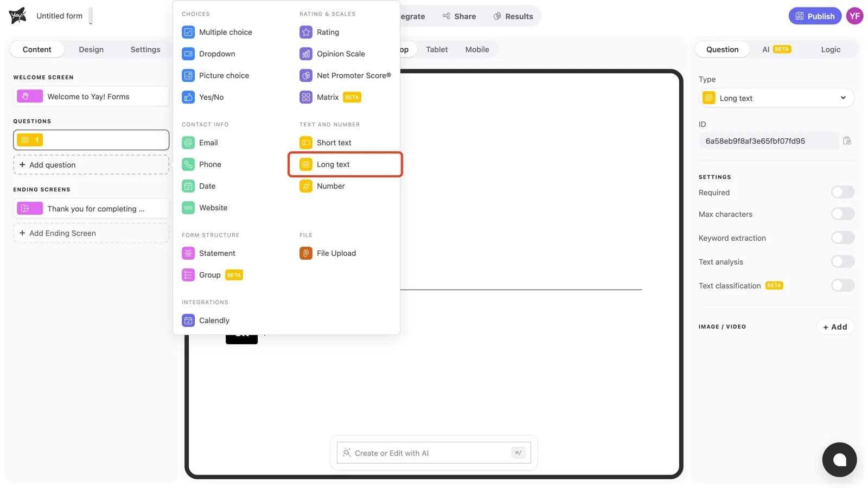The image size is (868, 488).
Task: Copy the question ID with clipboard icon
Action: click(847, 141)
